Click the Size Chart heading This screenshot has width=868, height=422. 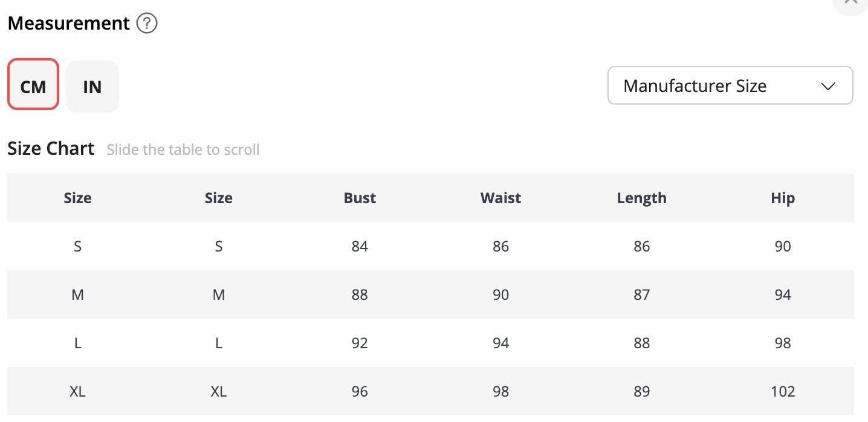click(x=51, y=149)
